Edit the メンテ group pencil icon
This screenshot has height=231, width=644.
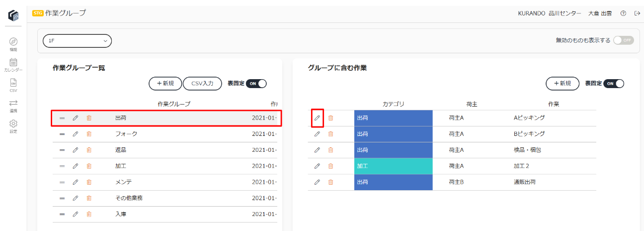coord(76,182)
